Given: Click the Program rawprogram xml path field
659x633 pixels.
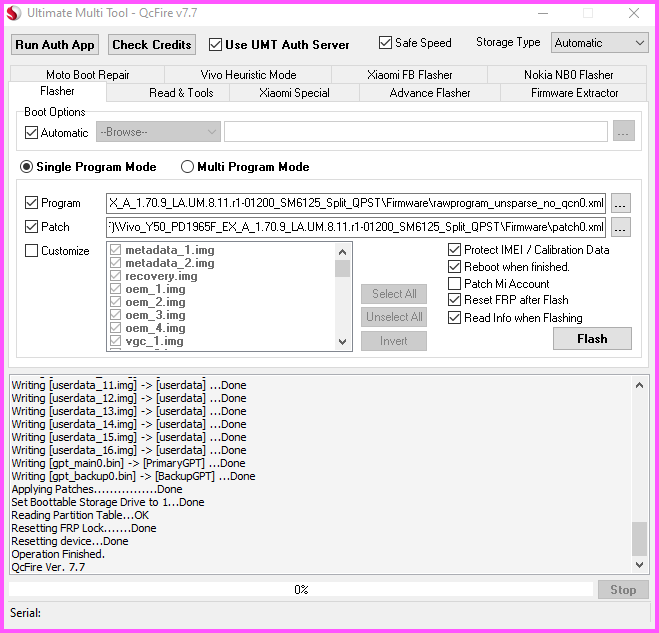Looking at the screenshot, I should (x=356, y=203).
